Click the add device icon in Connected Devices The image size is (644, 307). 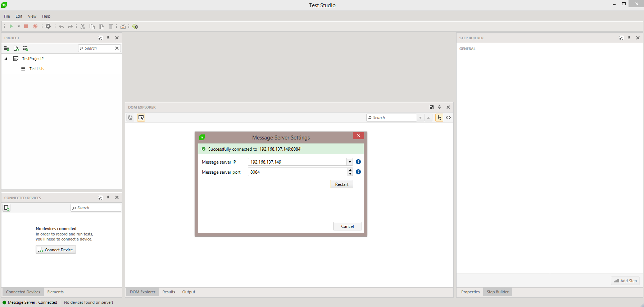click(6, 208)
